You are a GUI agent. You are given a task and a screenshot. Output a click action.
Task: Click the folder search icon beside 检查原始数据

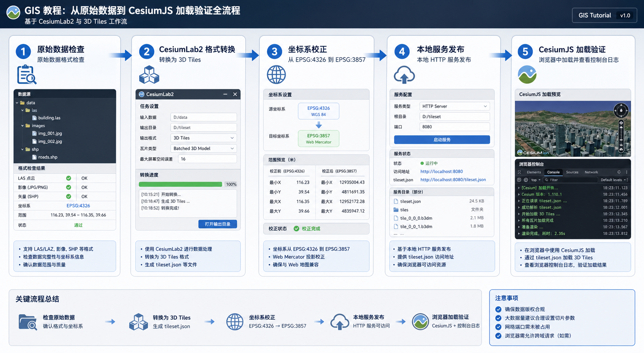pos(28,322)
